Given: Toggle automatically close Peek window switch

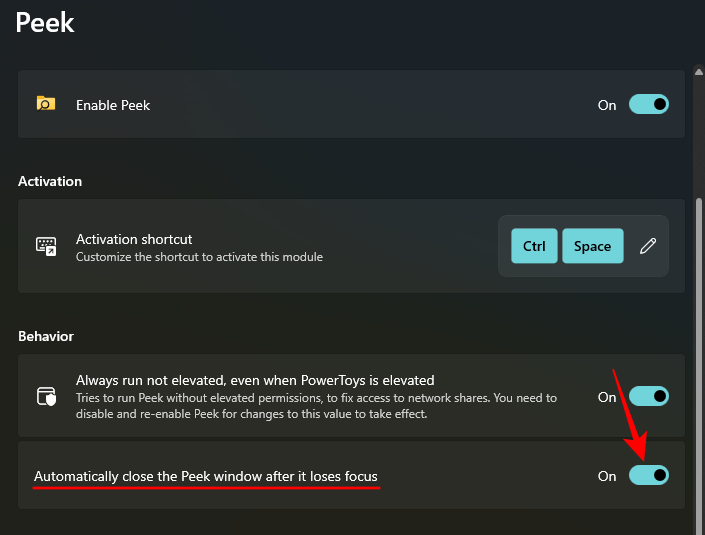Looking at the screenshot, I should (648, 476).
